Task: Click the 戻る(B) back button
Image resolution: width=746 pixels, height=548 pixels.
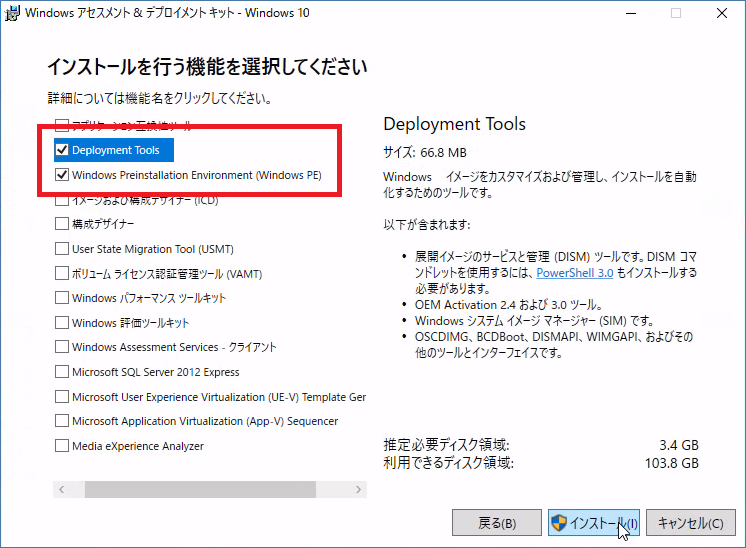Action: click(497, 523)
